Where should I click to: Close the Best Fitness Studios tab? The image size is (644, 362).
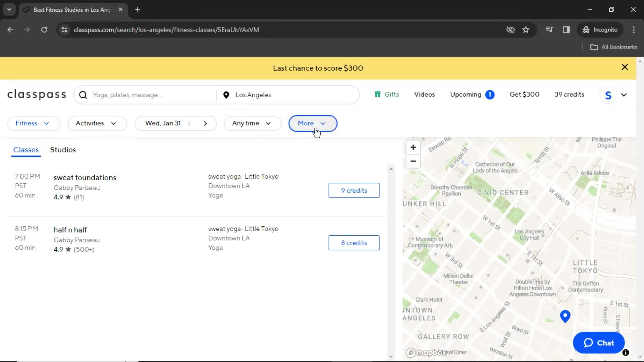click(x=120, y=9)
